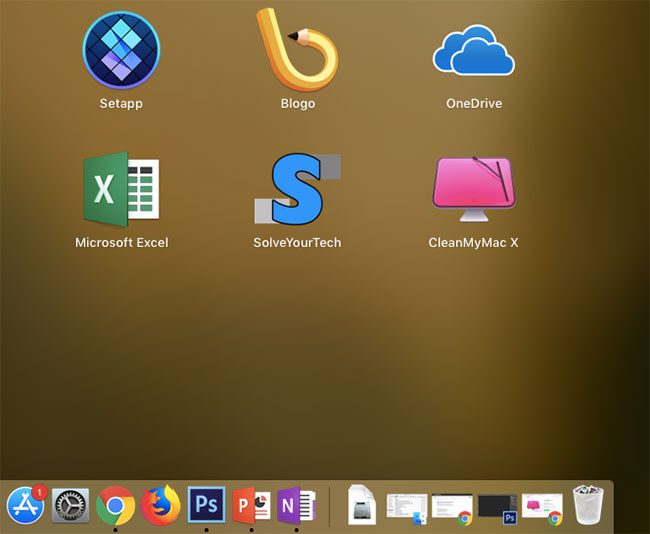Restore the minimized Chrome window with white page
This screenshot has width=650, height=534.
pyautogui.click(x=452, y=507)
